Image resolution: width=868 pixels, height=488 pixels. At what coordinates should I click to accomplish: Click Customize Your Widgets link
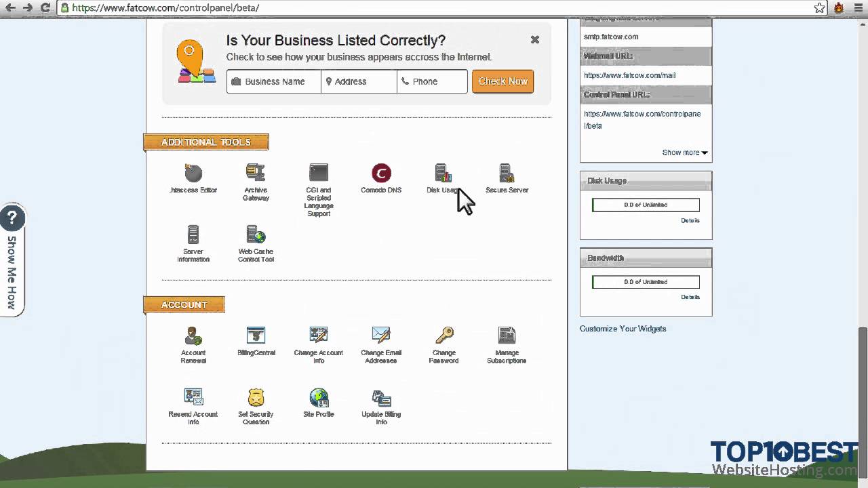[623, 329]
